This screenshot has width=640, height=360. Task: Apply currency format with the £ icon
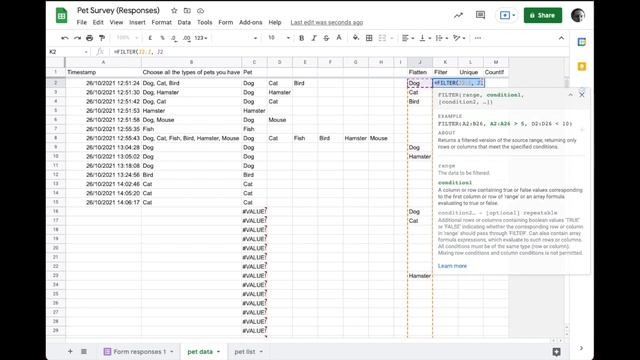pos(150,38)
